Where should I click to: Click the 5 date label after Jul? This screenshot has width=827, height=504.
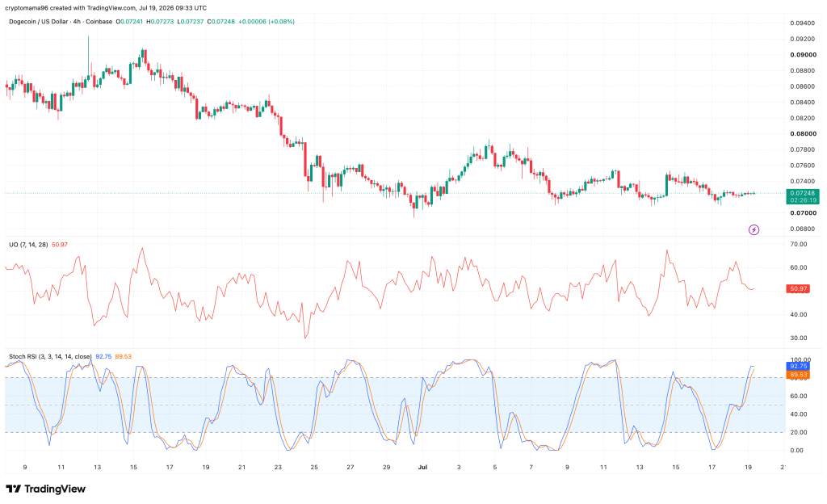[495, 467]
